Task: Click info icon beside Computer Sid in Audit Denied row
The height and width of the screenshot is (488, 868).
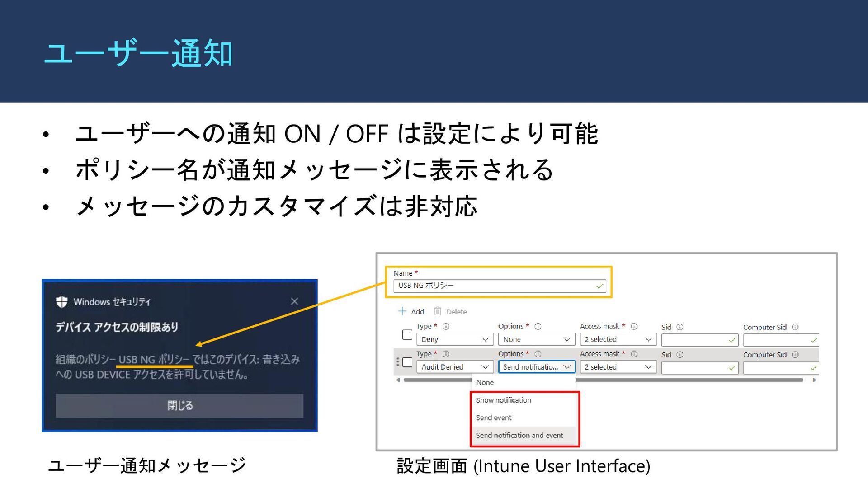Action: pyautogui.click(x=795, y=355)
